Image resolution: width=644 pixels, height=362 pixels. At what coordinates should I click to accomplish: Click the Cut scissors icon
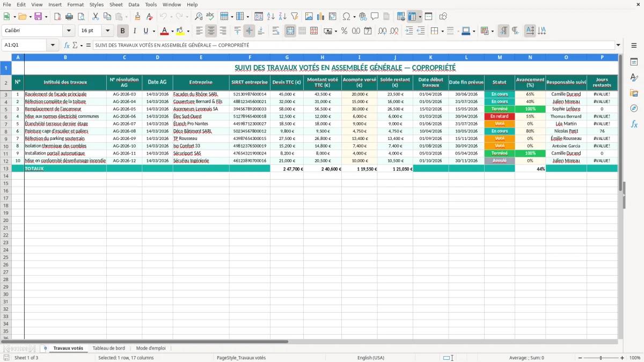pyautogui.click(x=96, y=17)
